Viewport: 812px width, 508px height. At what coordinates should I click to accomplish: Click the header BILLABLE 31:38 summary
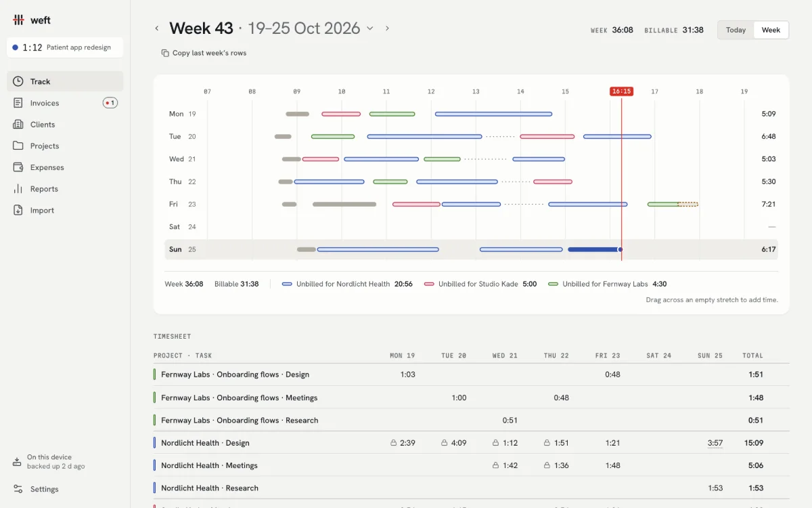click(x=674, y=30)
